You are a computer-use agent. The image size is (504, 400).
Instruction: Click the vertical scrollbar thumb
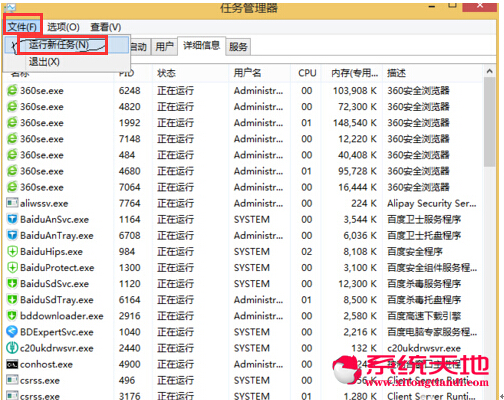(x=489, y=122)
